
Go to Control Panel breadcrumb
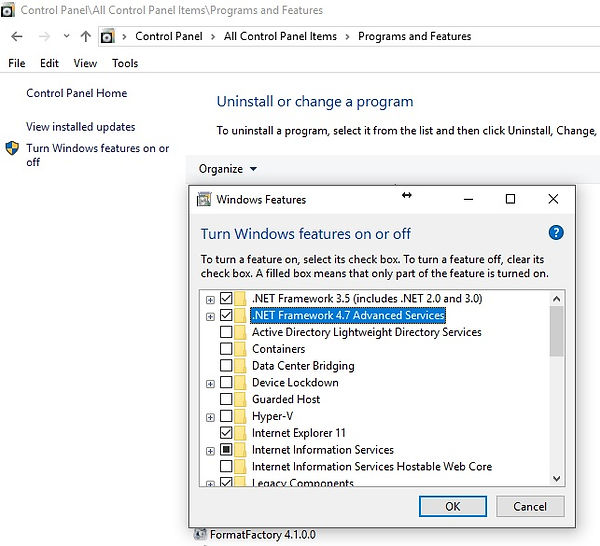169,36
